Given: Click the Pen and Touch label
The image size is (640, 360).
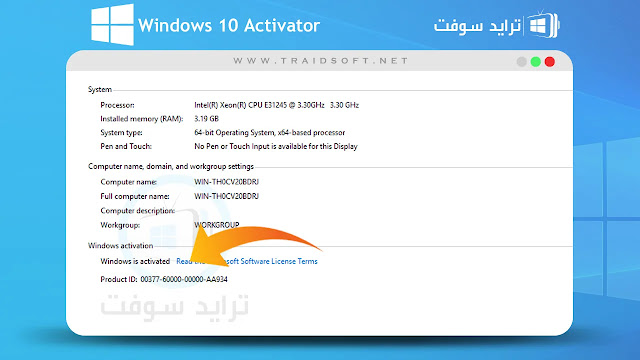Looking at the screenshot, I should [x=126, y=146].
